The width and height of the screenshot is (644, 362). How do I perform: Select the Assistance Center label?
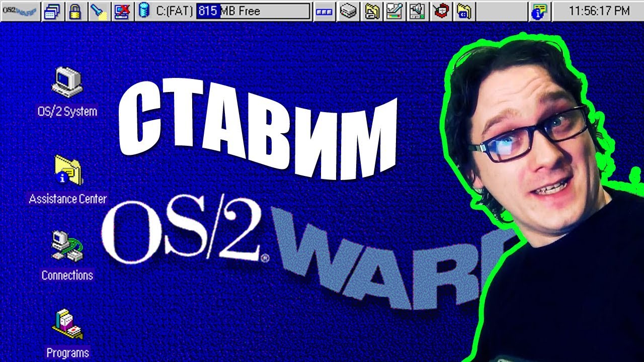[68, 199]
